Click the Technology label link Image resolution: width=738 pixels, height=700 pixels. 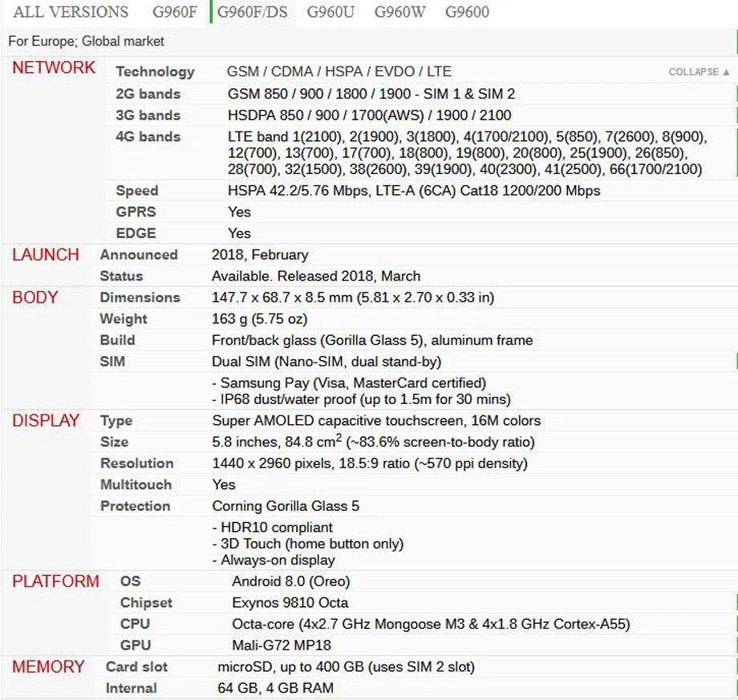(156, 71)
